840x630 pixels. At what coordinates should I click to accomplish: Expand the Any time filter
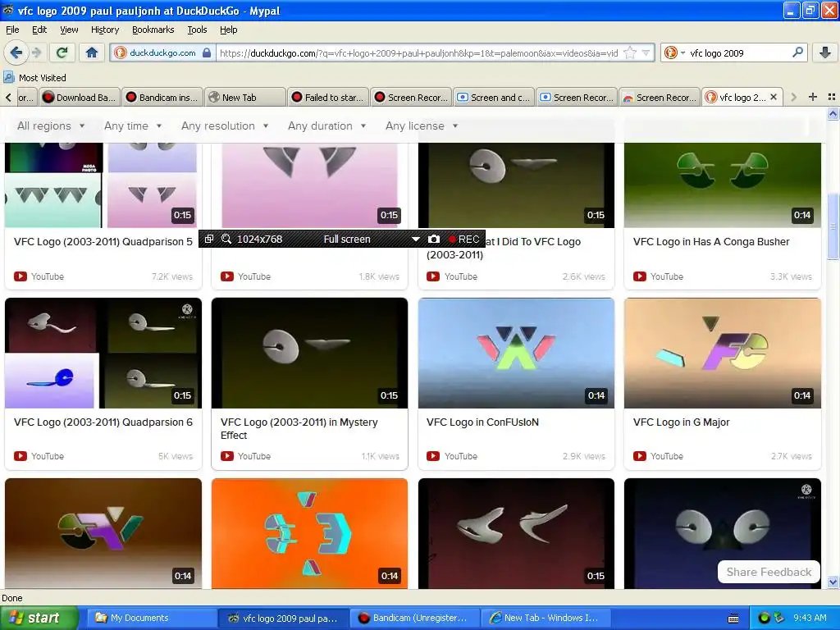coord(133,126)
